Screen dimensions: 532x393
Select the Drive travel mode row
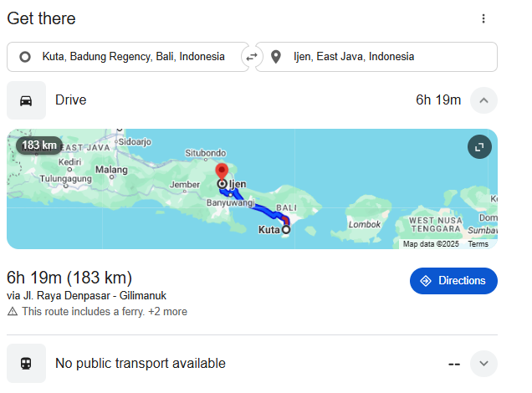pyautogui.click(x=252, y=100)
